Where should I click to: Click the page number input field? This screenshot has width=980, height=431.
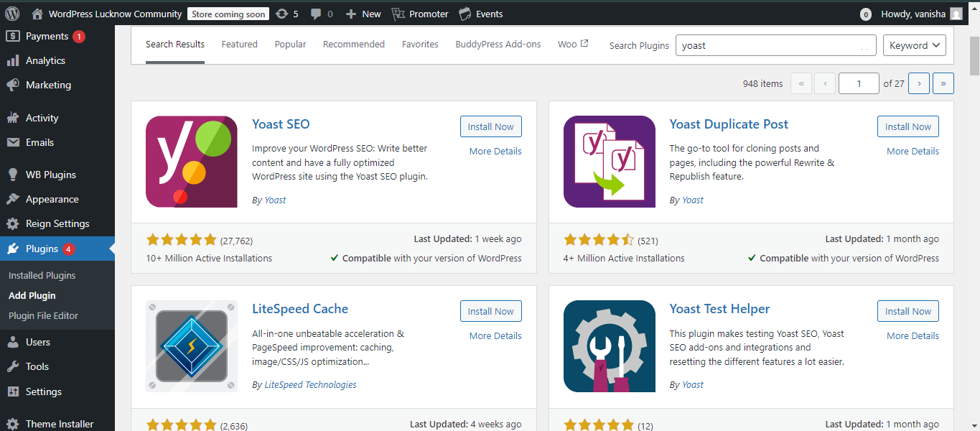coord(859,83)
